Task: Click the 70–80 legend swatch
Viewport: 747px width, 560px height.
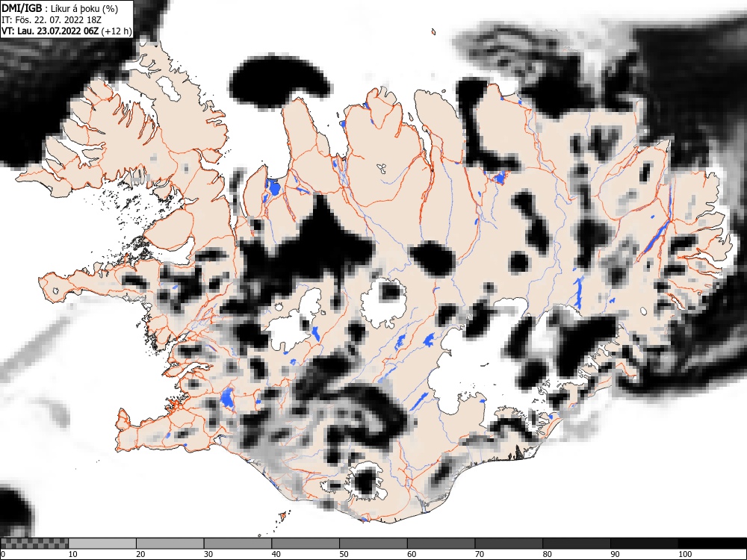Action: [508, 544]
